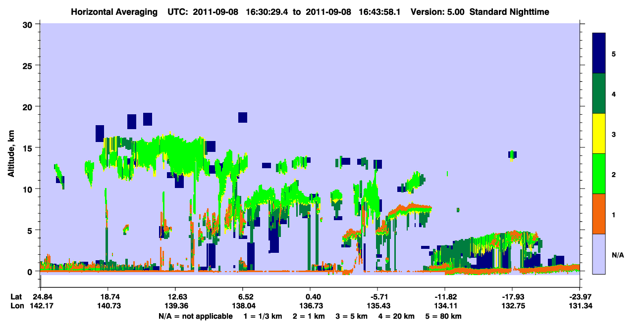Viewport: 644px width, 330px height.
Task: Click the dark green color bar segment 4
Action: point(599,94)
